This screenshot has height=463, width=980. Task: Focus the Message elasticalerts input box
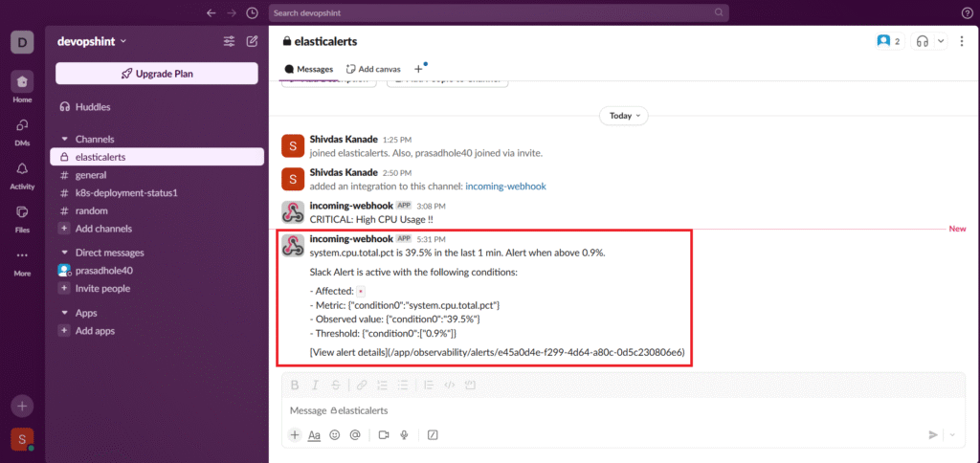point(622,410)
